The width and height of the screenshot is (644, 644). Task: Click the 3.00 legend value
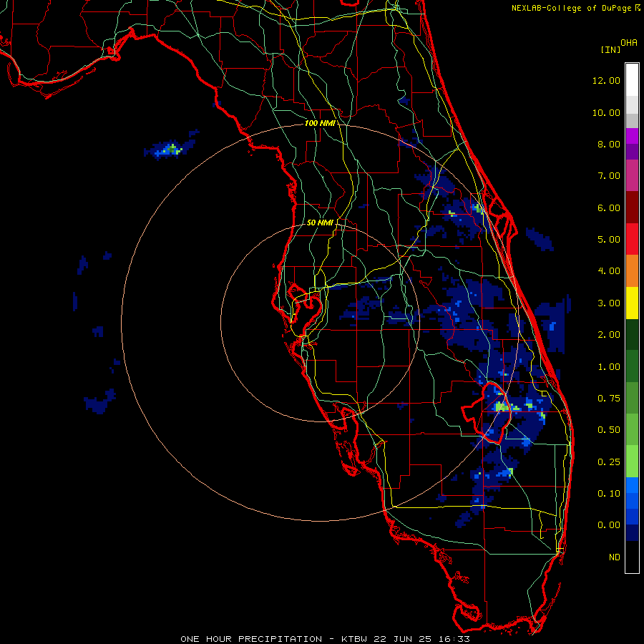click(x=609, y=303)
